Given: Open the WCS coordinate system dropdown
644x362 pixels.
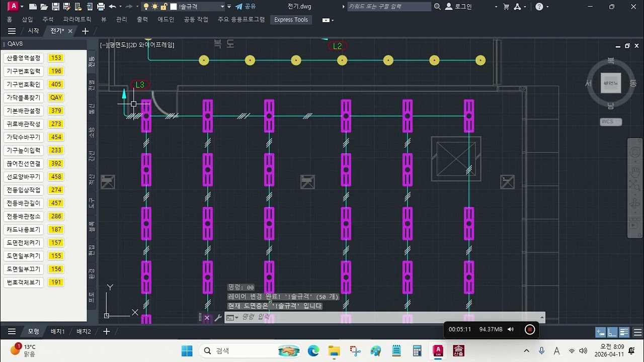Looking at the screenshot, I should coord(611,122).
